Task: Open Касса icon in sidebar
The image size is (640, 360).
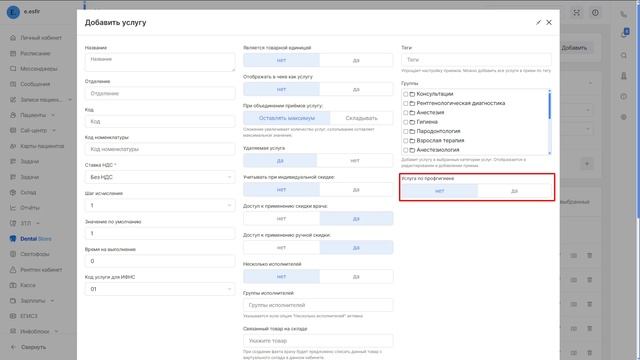Action: [13, 285]
